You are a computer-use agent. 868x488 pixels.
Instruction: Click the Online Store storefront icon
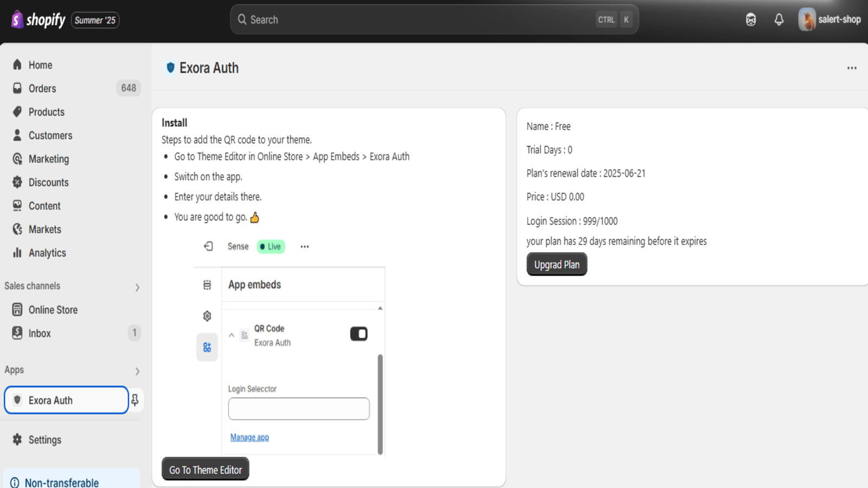pyautogui.click(x=17, y=310)
